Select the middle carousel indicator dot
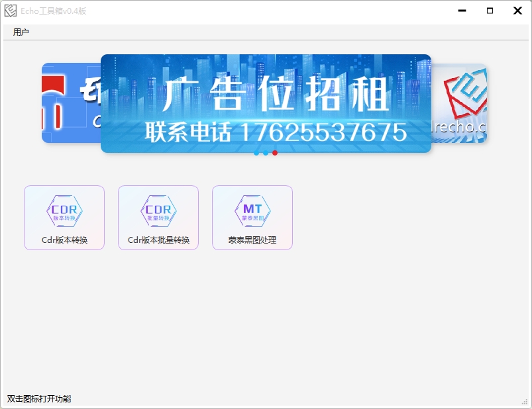The width and height of the screenshot is (532, 409). [x=266, y=153]
